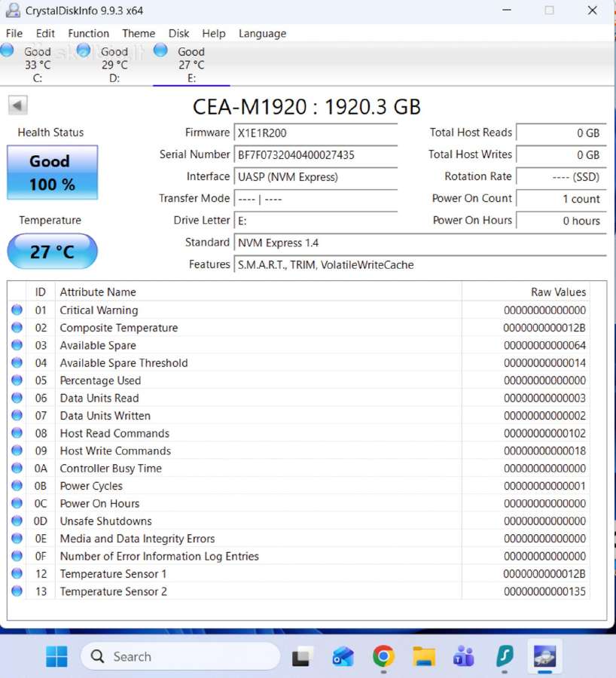Click the status icon for Critical Warning

17,310
